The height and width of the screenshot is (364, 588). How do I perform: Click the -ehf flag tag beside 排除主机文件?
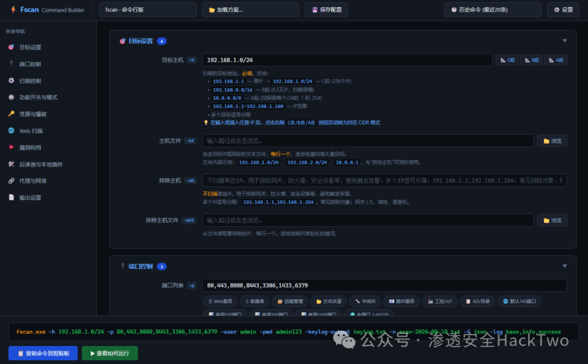click(189, 220)
